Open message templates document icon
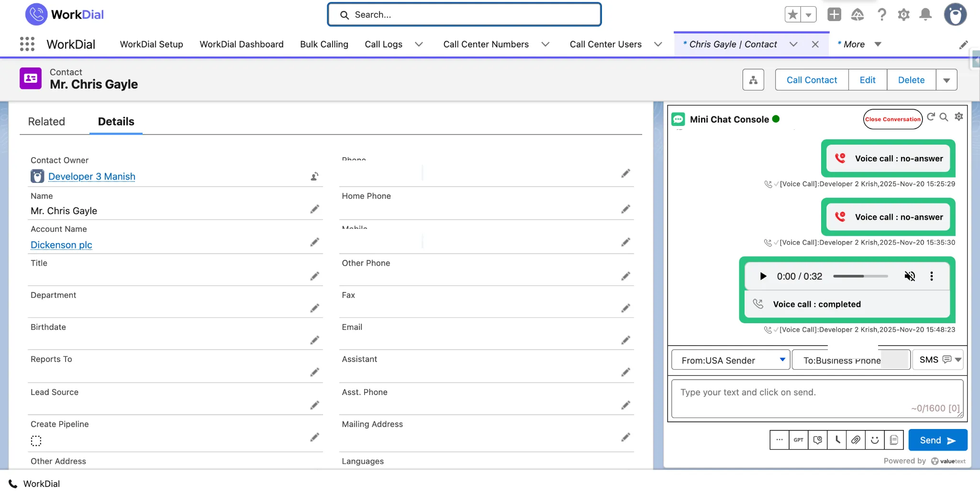Screen dimensions: 980x497 pos(894,440)
